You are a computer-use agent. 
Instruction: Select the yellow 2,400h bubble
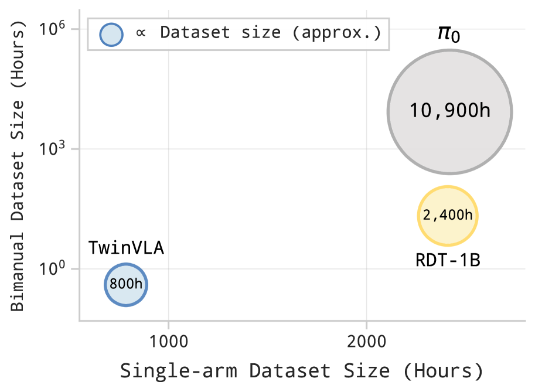tap(448, 215)
